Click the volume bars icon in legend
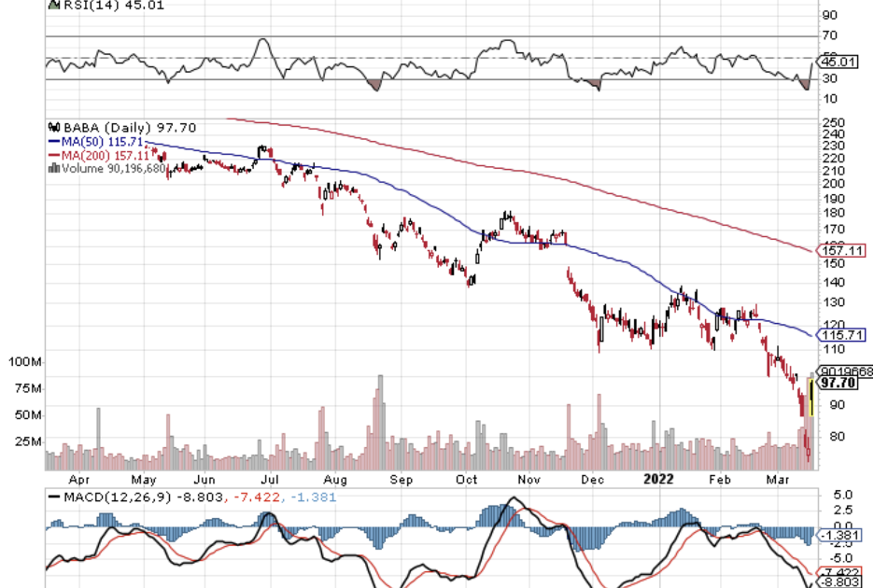The image size is (874, 588). pyautogui.click(x=53, y=169)
